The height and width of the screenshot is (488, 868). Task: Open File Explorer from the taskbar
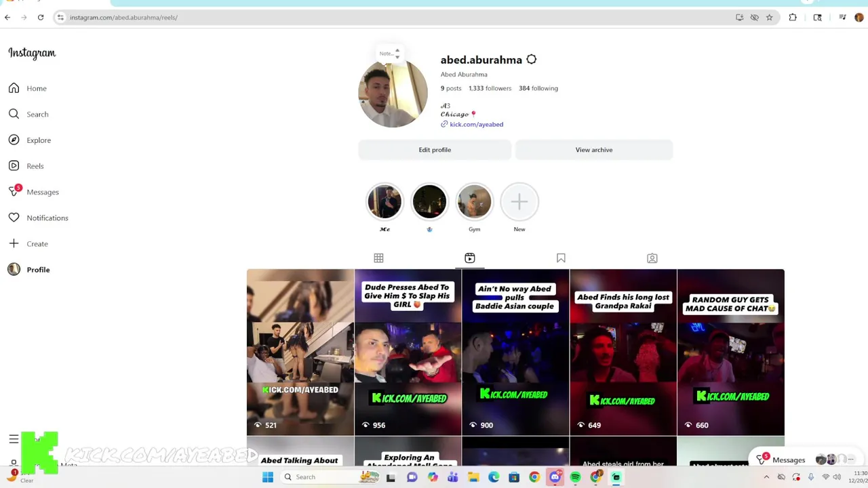point(473,477)
